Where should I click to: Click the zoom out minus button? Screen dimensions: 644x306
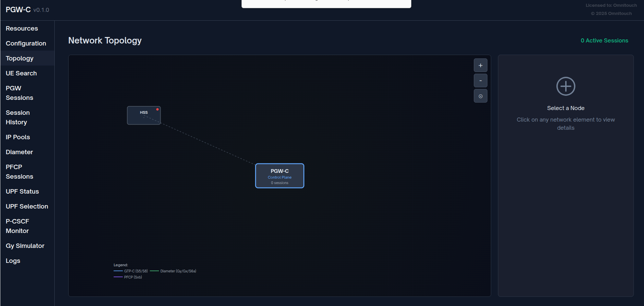coord(480,80)
